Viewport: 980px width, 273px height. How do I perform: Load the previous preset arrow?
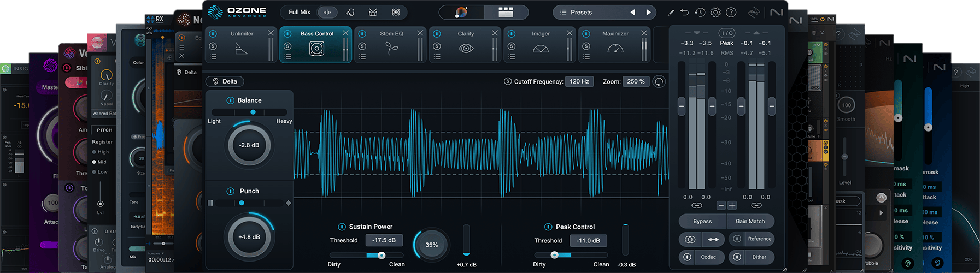(633, 12)
